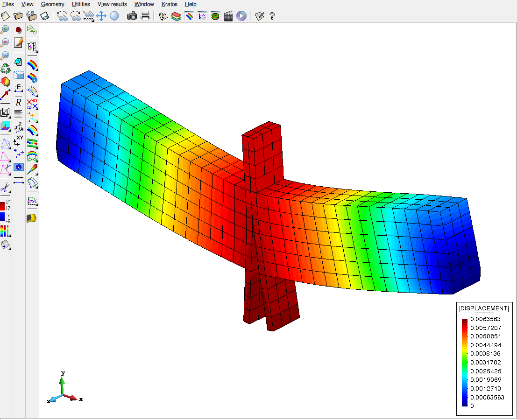Open the document list dropdown icon
This screenshot has width=517, height=420.
[x=5, y=245]
